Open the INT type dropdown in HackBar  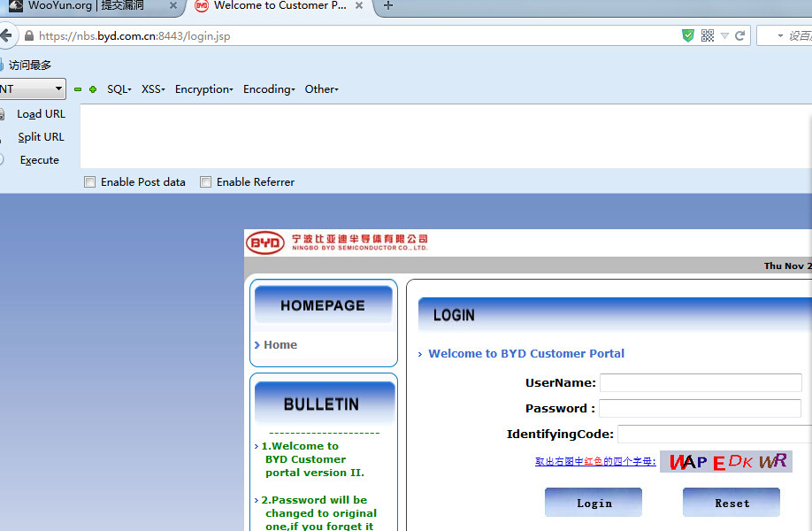tap(32, 89)
